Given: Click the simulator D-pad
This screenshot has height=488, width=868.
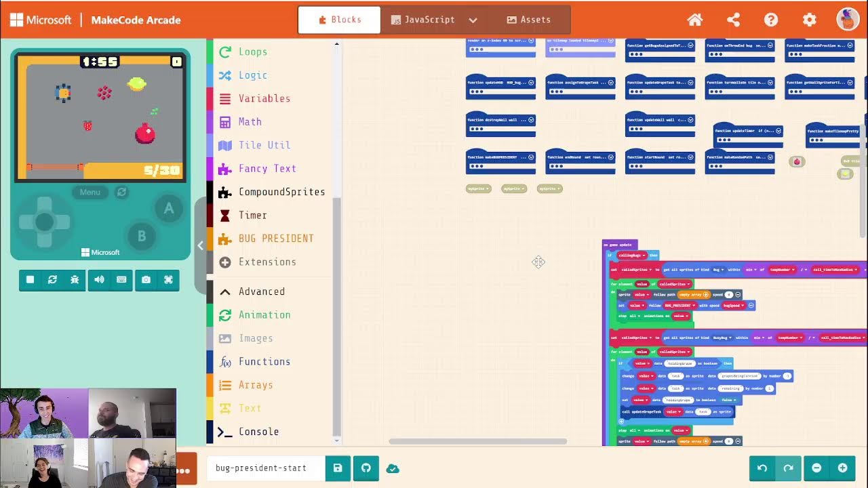Looking at the screenshot, I should click(x=44, y=222).
